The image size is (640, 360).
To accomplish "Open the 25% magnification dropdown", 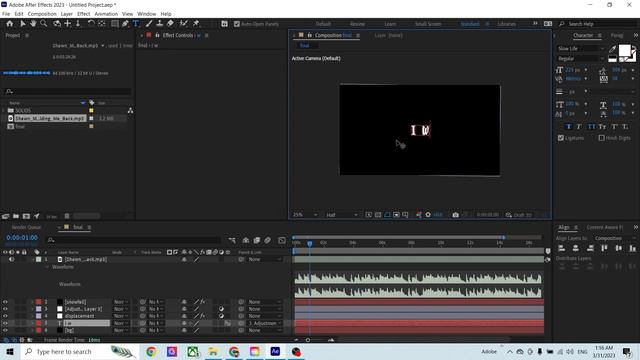I will tap(304, 215).
